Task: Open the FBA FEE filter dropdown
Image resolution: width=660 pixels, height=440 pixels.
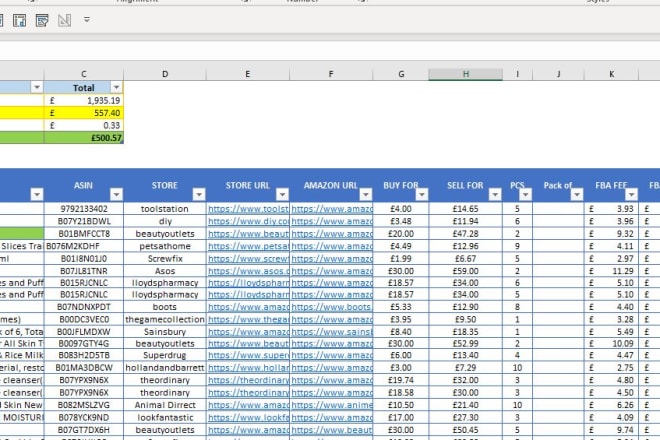Action: tap(631, 194)
